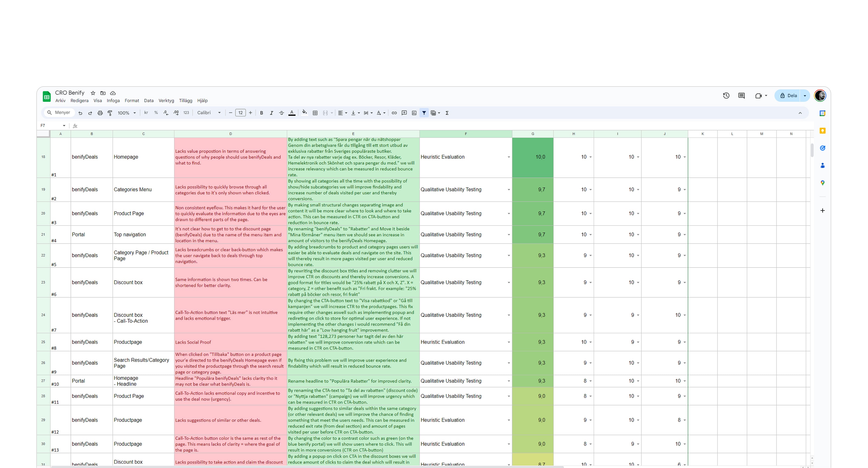Screen dimensions: 868x468
Task: Open the Verktyg menu
Action: [166, 100]
